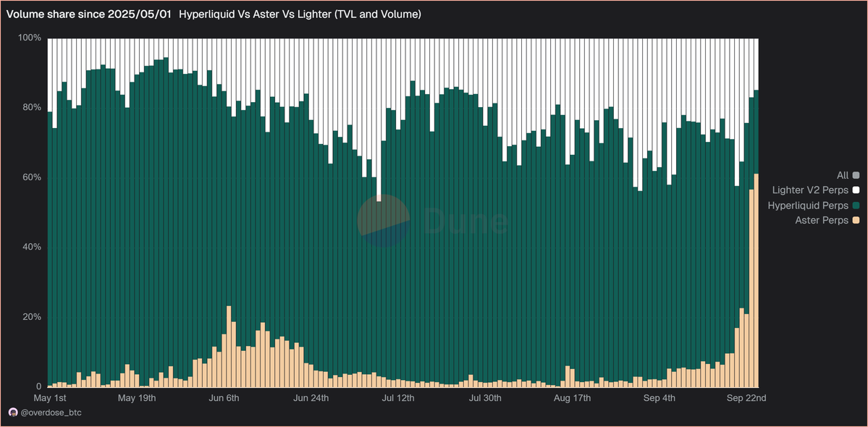Click the Jun 6th x-axis label
The height and width of the screenshot is (427, 868).
(x=224, y=398)
